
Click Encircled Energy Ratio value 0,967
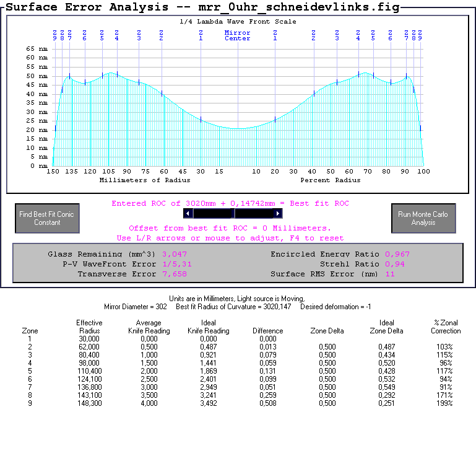click(397, 254)
